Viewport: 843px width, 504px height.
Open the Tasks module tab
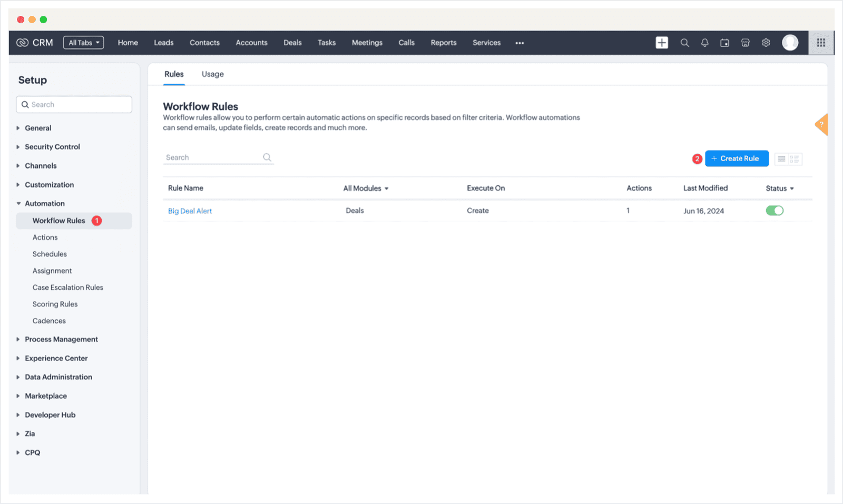327,43
